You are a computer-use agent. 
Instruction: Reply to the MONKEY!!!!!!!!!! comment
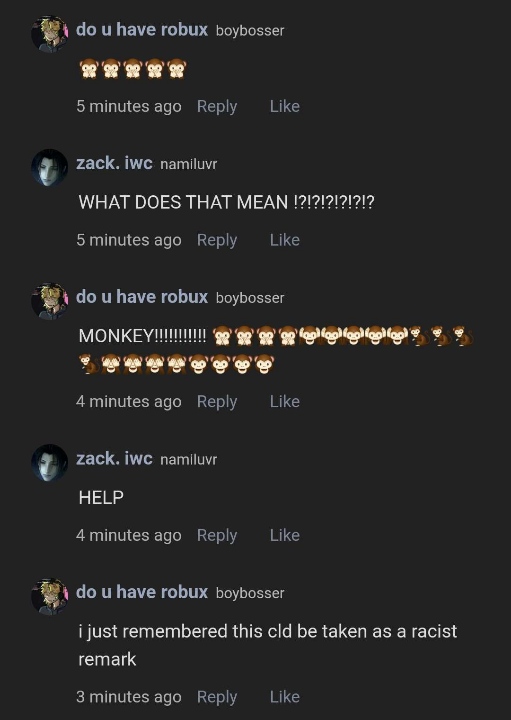pyautogui.click(x=217, y=402)
